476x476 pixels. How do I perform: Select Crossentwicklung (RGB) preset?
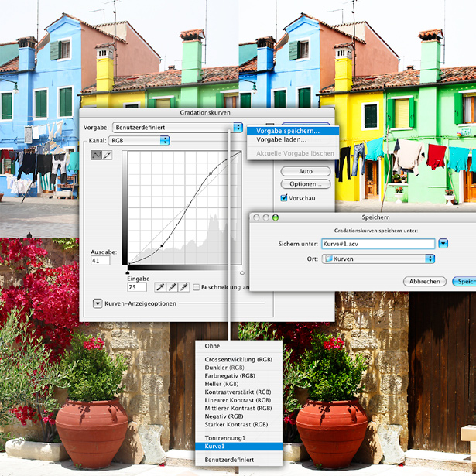click(238, 359)
